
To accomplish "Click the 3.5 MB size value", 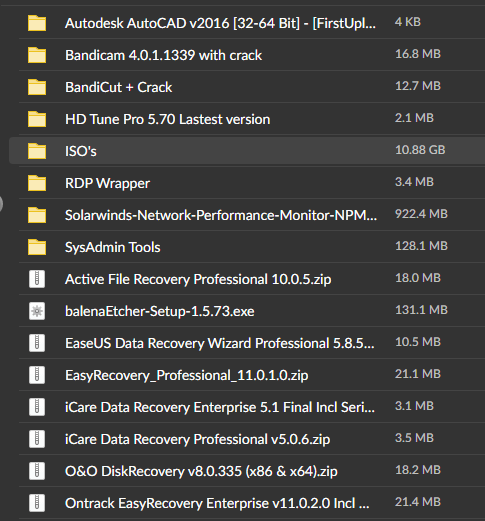I will [x=414, y=438].
